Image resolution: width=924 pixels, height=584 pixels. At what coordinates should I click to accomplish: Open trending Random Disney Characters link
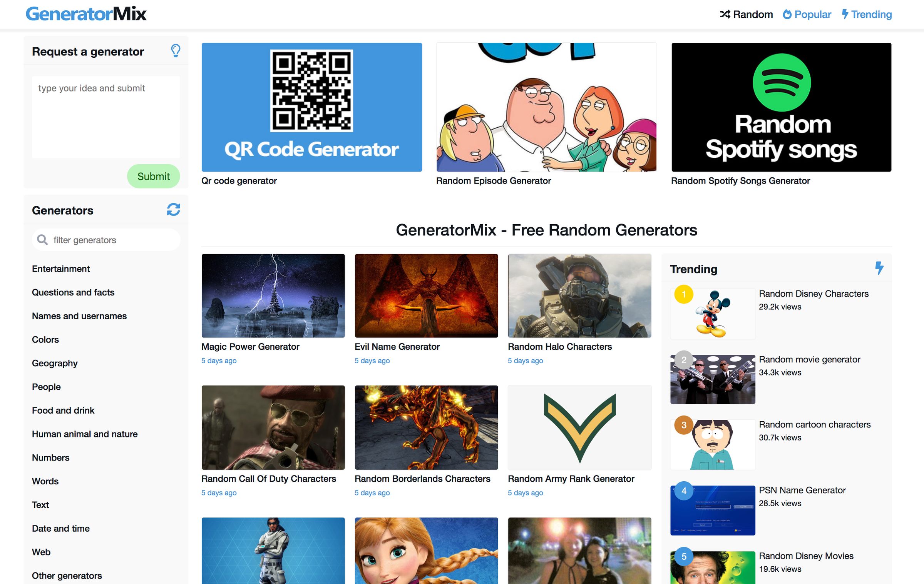[x=814, y=294]
